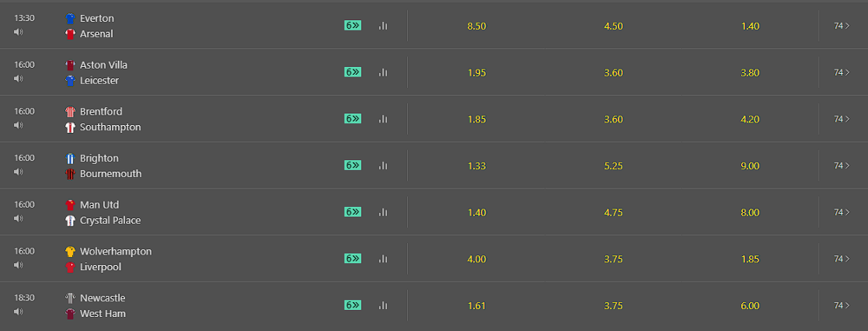
Task: Click the green 6» badge for Aston Villa match
Action: (x=352, y=72)
